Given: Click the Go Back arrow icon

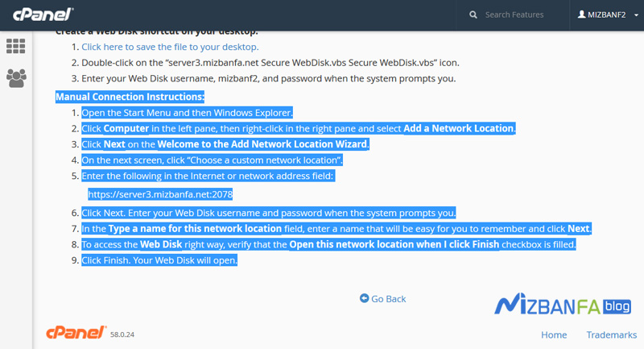Looking at the screenshot, I should tap(365, 298).
